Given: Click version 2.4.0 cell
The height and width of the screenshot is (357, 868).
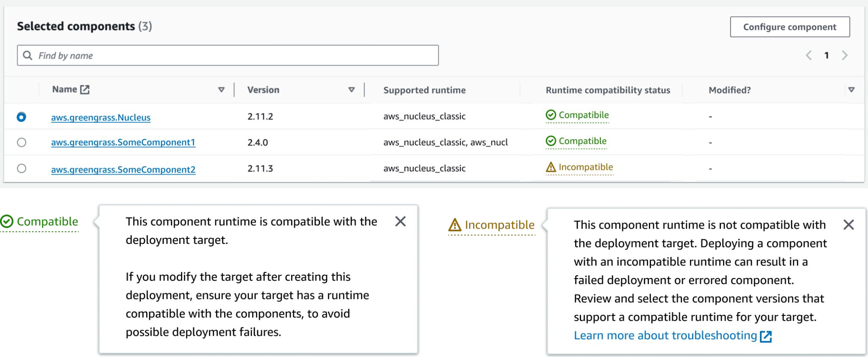Looking at the screenshot, I should coord(258,142).
